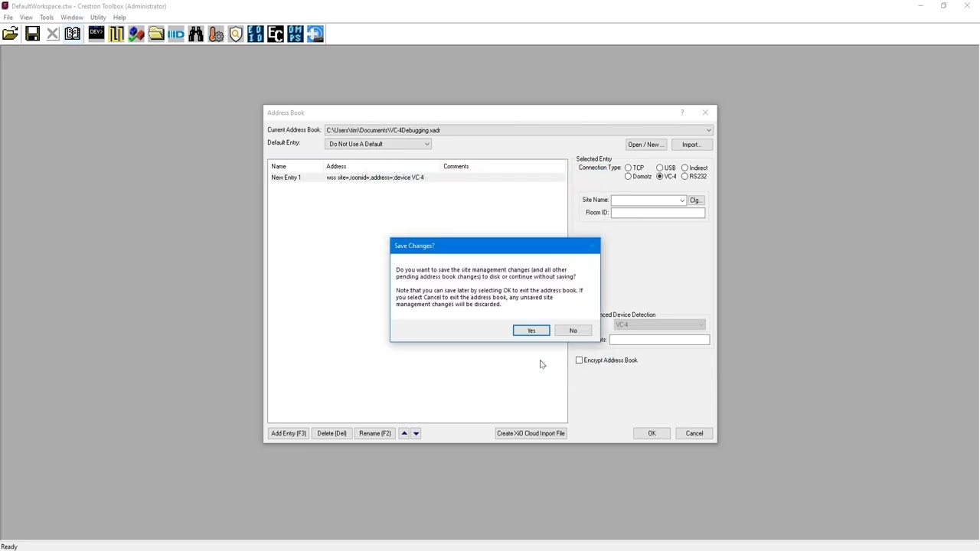
Task: Click Rename (F2) button
Action: coord(375,433)
